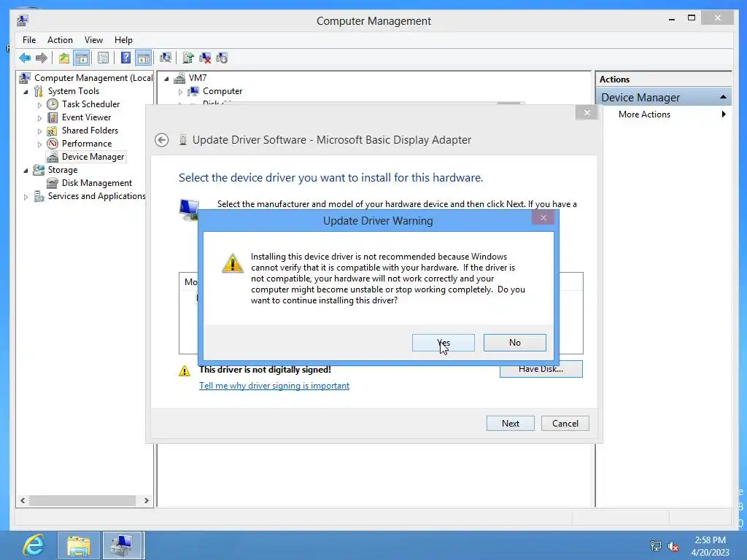Click the left arrow of console tree scrollbar
The image size is (747, 560).
[x=23, y=500]
